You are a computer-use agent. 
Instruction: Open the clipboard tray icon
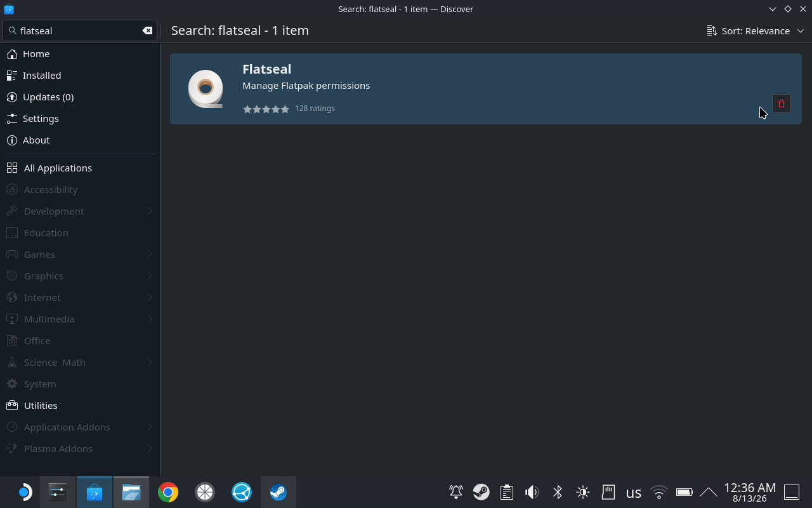click(x=506, y=492)
